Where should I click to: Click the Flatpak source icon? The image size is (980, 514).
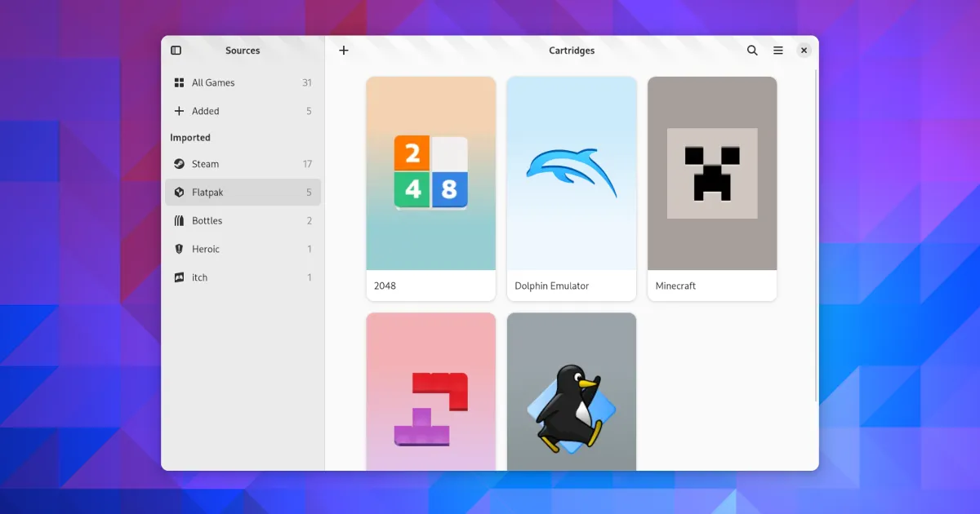(179, 193)
